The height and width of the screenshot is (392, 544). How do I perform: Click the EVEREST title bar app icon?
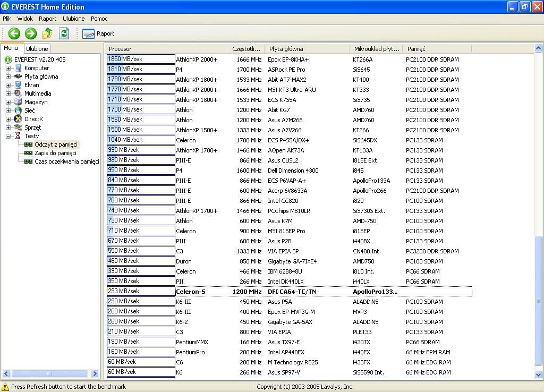coord(5,6)
